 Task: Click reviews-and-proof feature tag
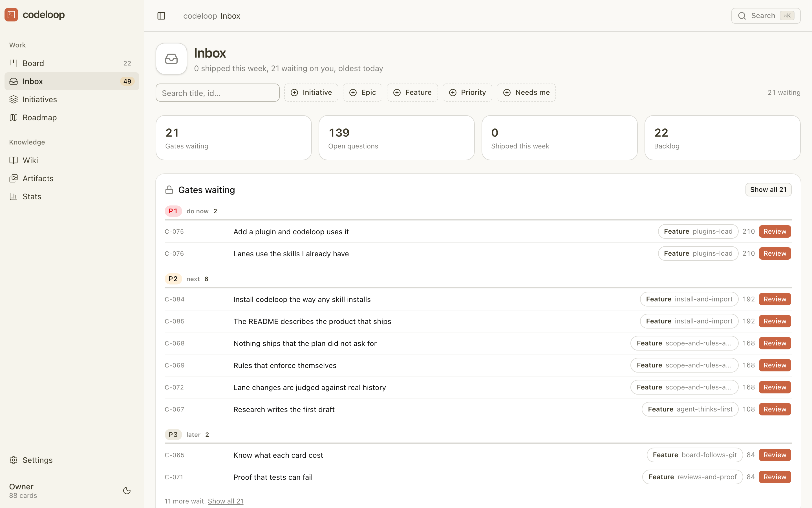pos(692,477)
